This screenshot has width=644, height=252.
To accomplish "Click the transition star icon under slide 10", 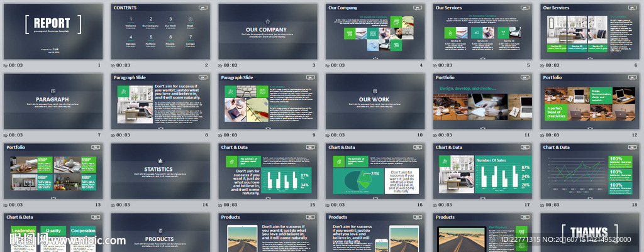I will pos(327,135).
